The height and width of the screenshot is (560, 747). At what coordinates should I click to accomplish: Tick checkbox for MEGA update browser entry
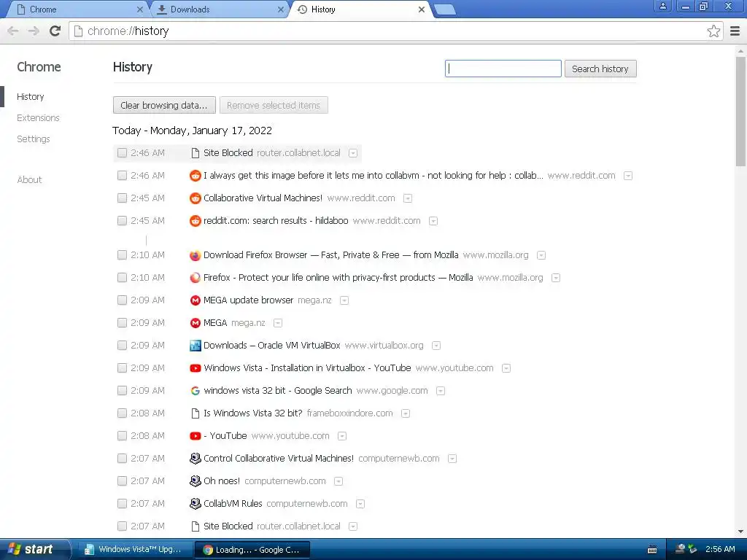point(122,300)
